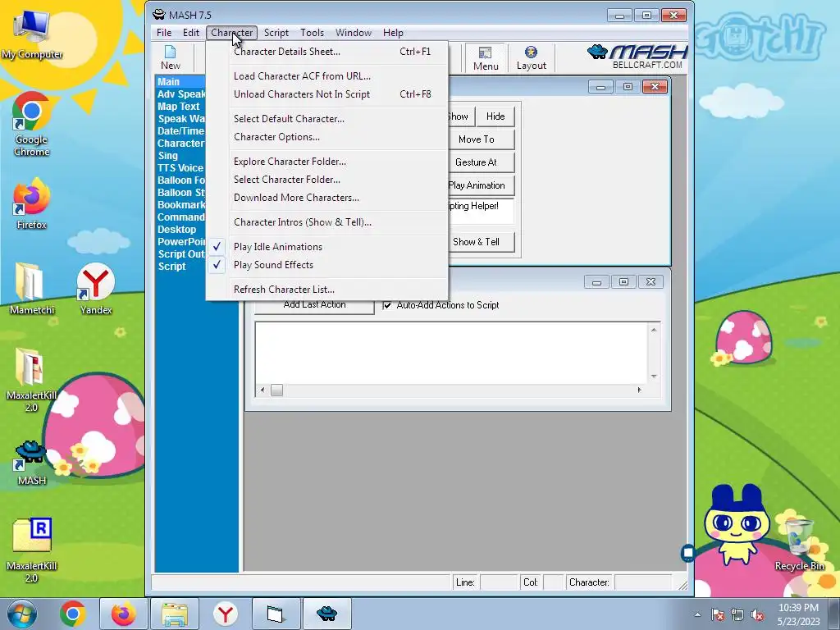840x630 pixels.
Task: Open the Window menu
Action: point(353,33)
